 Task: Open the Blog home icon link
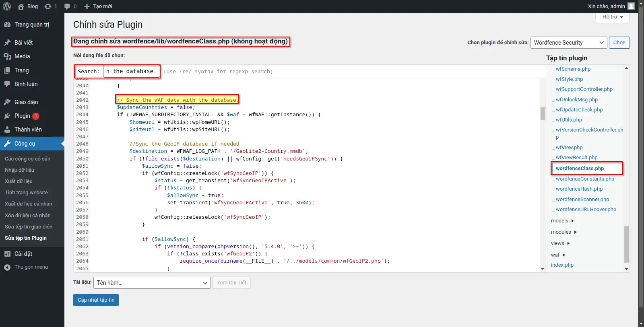[21, 6]
